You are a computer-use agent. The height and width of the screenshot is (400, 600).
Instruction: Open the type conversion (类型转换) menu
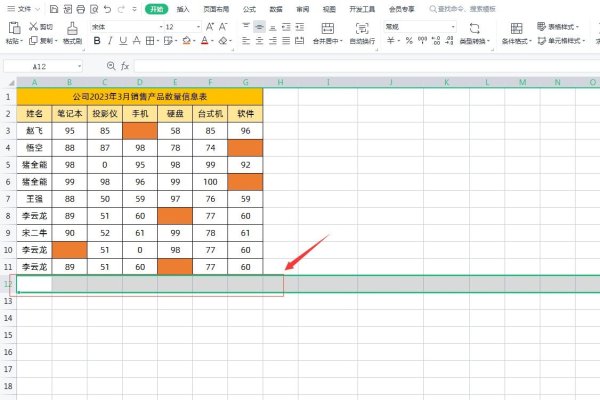tap(474, 33)
